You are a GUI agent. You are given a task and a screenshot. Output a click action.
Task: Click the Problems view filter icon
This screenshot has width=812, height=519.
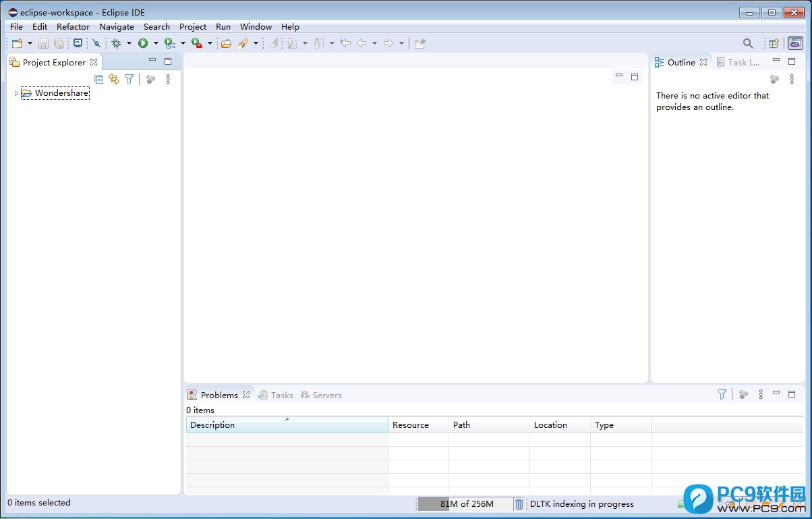pyautogui.click(x=722, y=394)
